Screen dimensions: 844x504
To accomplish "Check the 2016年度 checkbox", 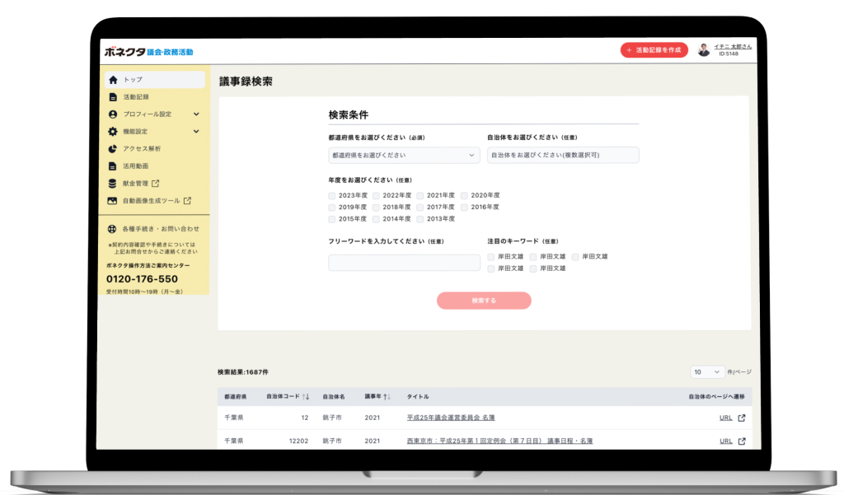I will [465, 208].
